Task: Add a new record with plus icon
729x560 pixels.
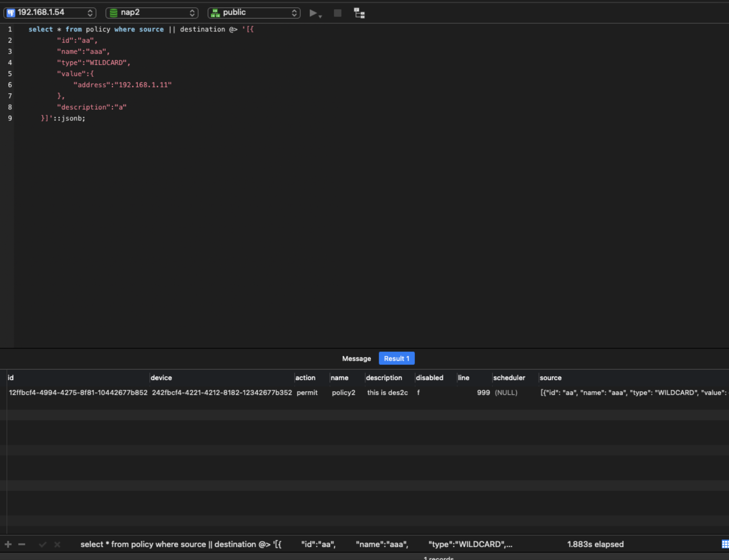Action: coord(8,544)
